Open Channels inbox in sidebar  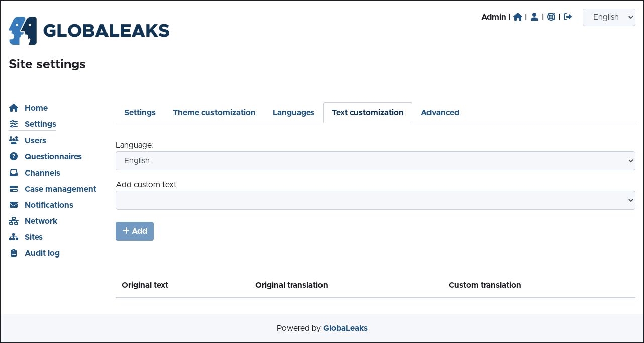[42, 173]
